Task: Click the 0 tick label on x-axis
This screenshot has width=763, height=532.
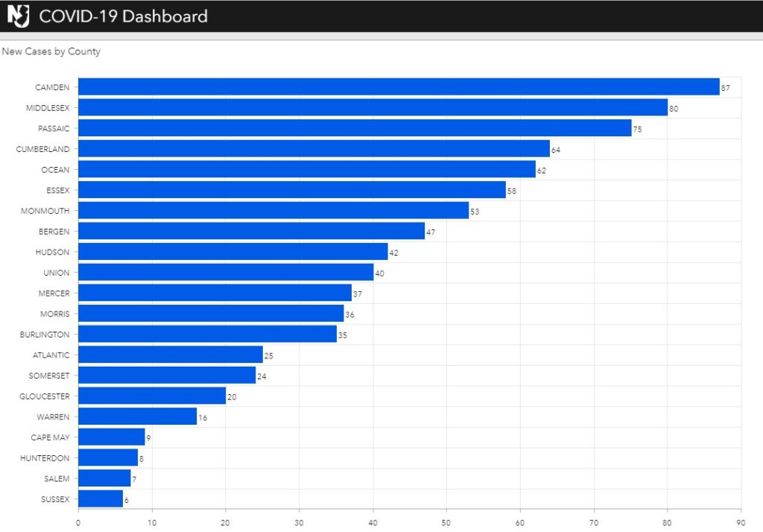Action: click(78, 523)
